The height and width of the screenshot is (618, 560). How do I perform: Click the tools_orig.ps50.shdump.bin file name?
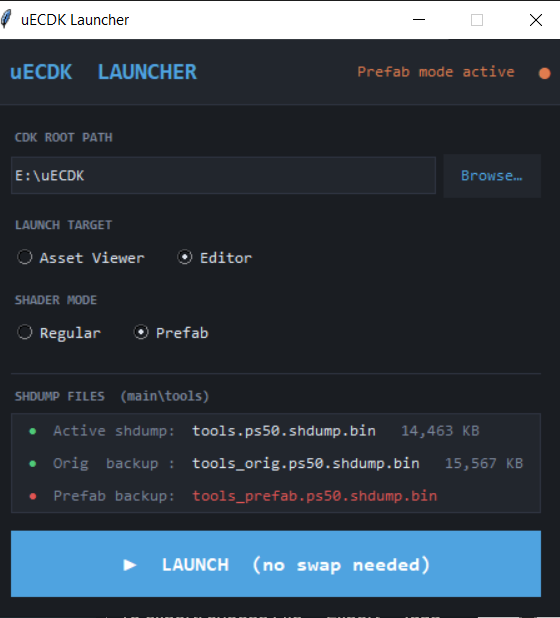pyautogui.click(x=306, y=464)
